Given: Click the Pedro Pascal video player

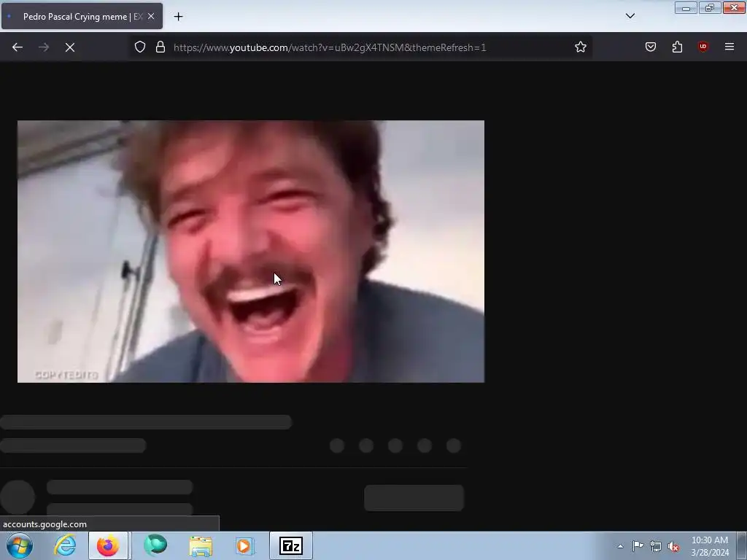Looking at the screenshot, I should click(x=251, y=252).
